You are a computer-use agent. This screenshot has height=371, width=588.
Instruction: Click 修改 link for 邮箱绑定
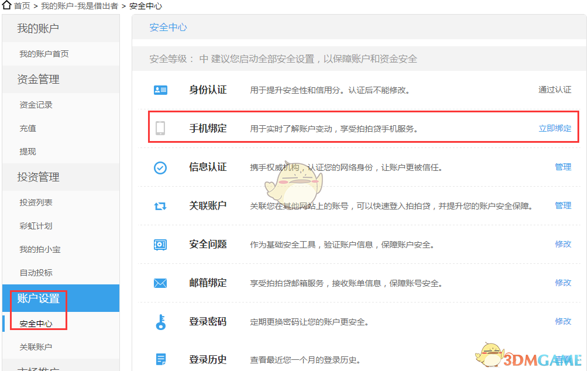[x=563, y=283]
